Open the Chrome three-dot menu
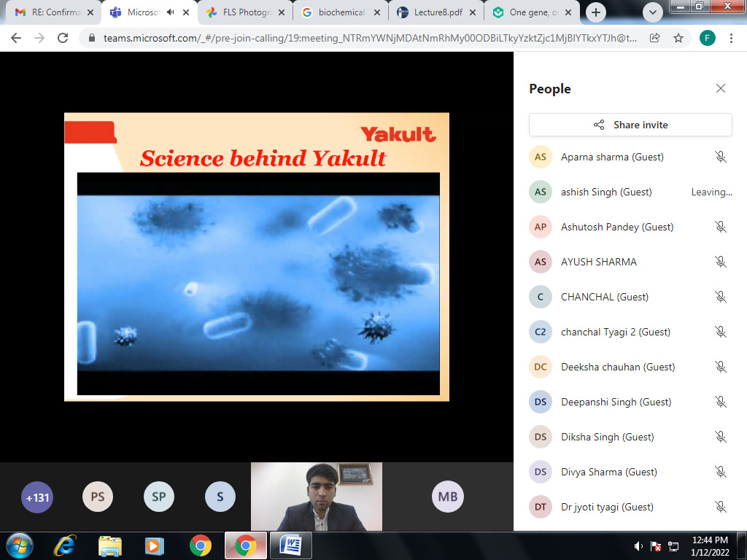The height and width of the screenshot is (560, 747). 731,38
